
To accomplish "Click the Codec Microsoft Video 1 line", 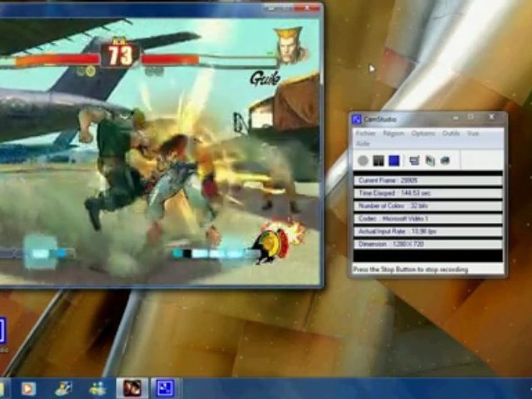I will 428,219.
